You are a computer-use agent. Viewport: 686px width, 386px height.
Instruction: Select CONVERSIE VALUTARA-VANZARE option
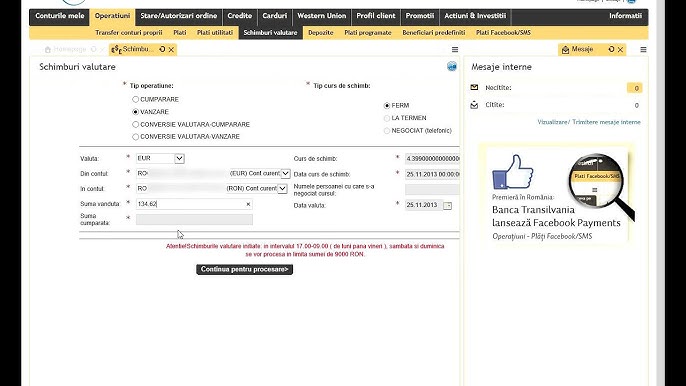coord(136,137)
